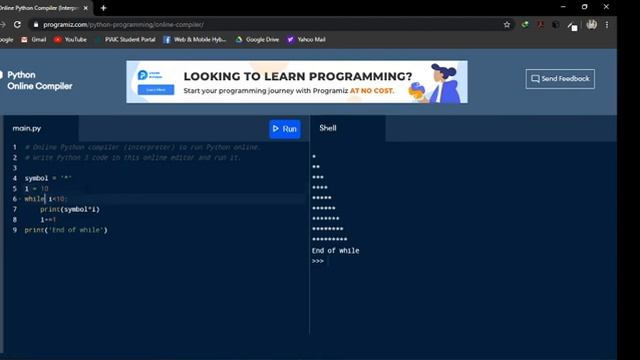Click line 6 'while' statement in editor
Image resolution: width=640 pixels, height=360 pixels.
click(x=45, y=199)
